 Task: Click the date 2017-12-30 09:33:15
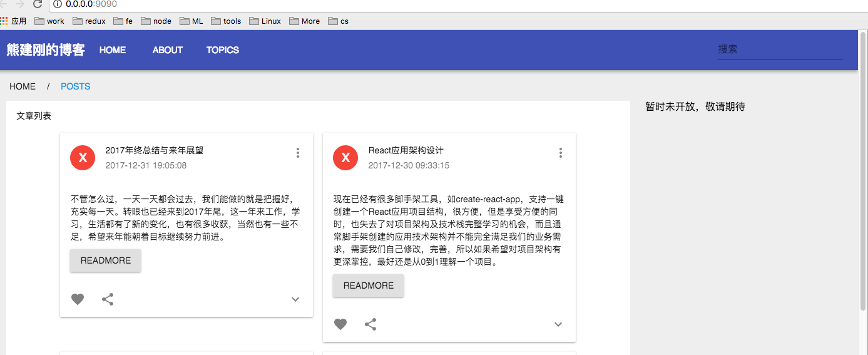pos(409,165)
